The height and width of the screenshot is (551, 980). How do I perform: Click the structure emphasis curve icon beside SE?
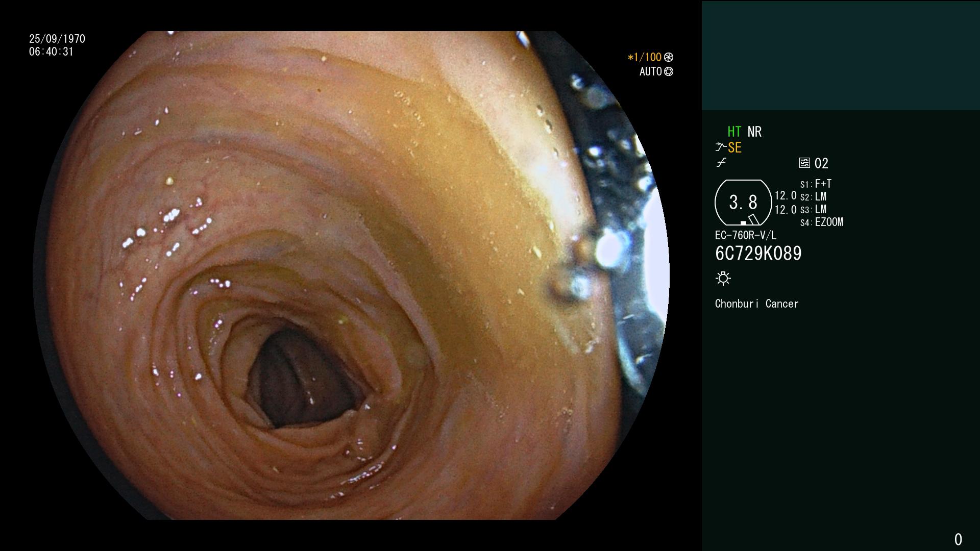tap(721, 147)
